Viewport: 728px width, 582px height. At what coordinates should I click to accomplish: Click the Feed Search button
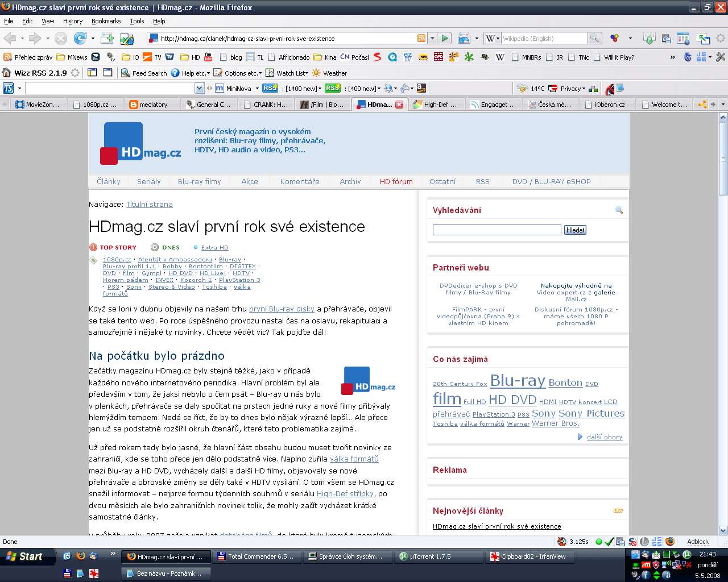pyautogui.click(x=143, y=73)
